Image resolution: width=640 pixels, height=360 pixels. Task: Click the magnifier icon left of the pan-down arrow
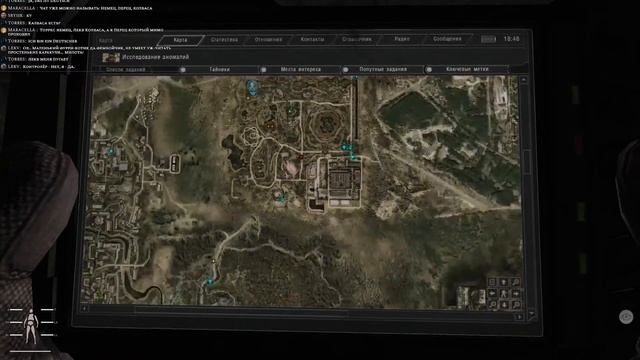pos(492,304)
